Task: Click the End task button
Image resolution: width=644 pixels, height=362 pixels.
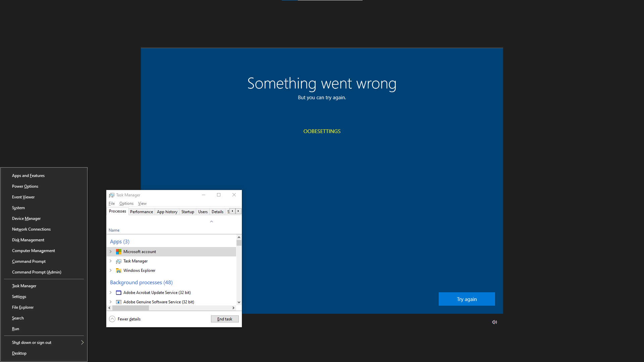Action: coord(225,319)
